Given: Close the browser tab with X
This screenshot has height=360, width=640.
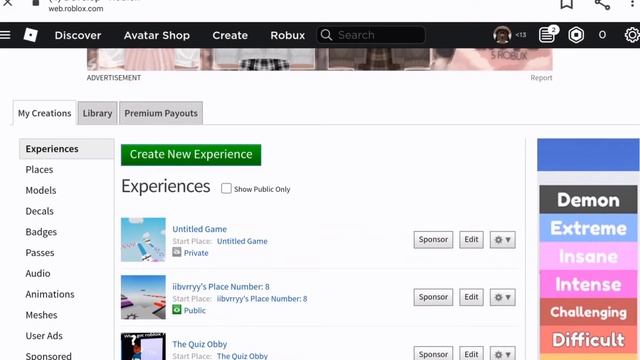Looking at the screenshot, I should (7, 3).
